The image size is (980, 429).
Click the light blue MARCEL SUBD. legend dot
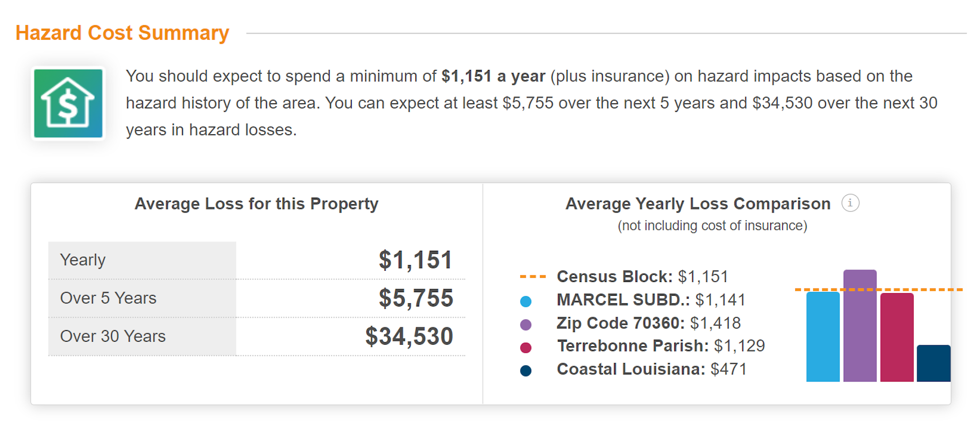[x=526, y=301]
